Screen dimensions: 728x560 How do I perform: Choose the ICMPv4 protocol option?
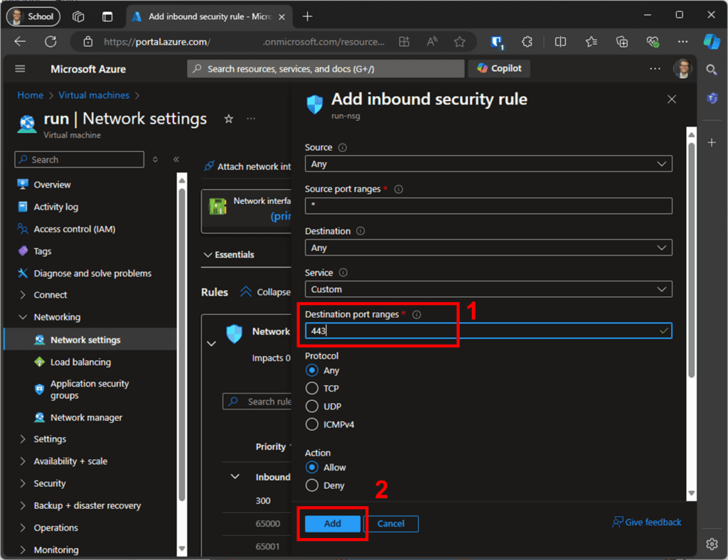(x=311, y=424)
